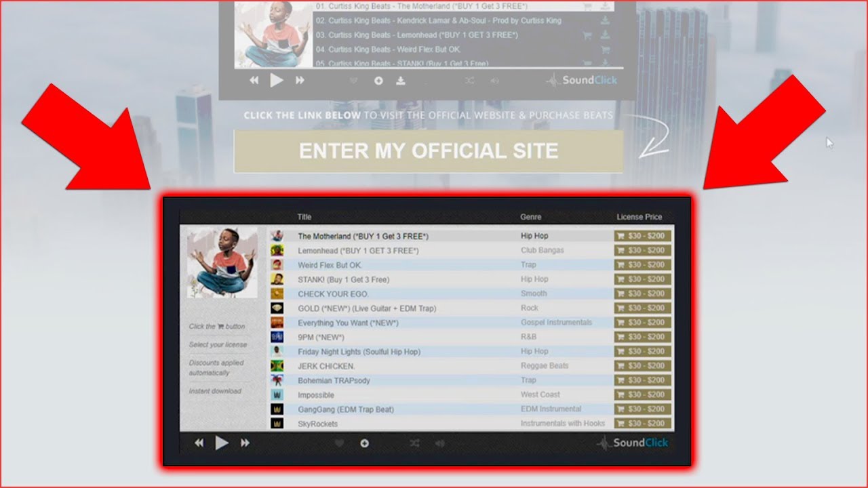Click the download icon in upper player controls

tap(401, 81)
